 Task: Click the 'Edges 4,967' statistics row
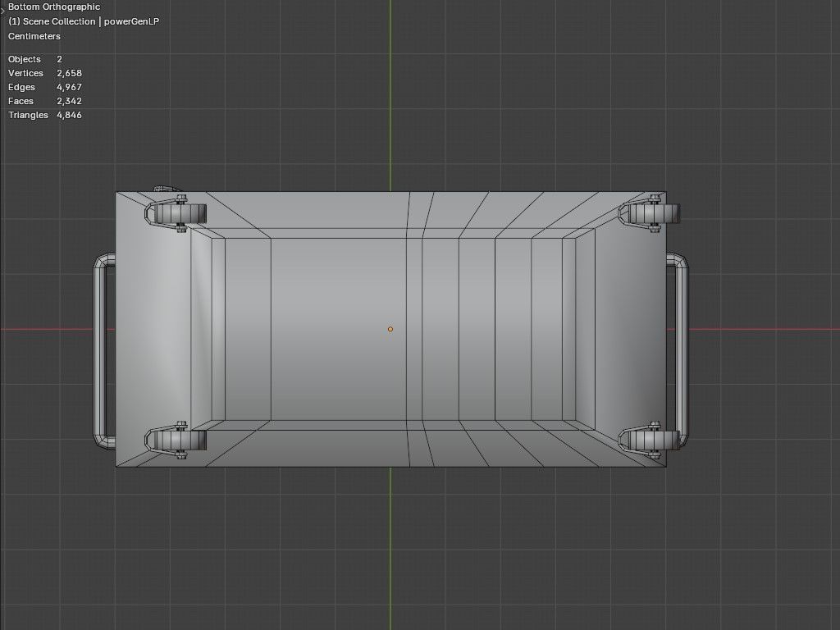[45, 87]
